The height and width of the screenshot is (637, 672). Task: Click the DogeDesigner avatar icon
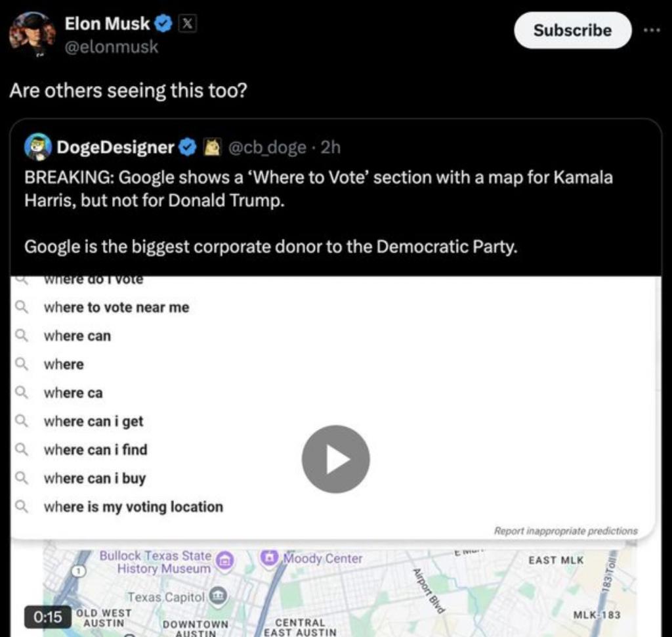37,146
